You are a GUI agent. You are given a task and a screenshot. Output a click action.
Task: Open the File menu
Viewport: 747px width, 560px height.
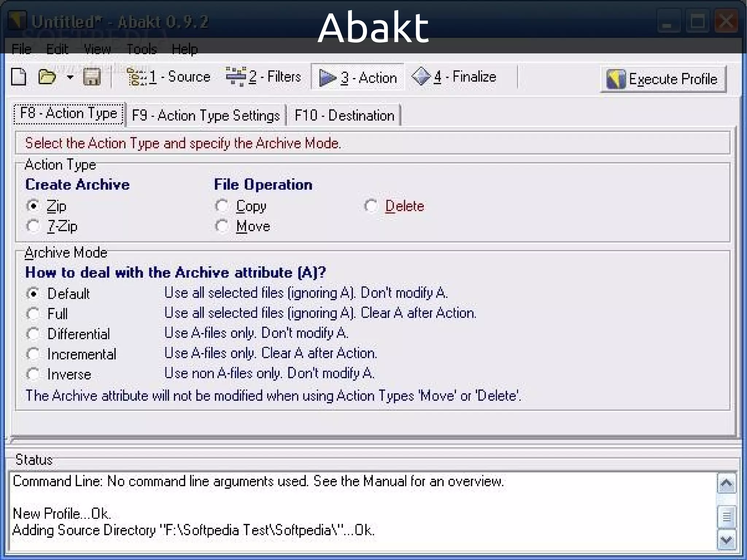pyautogui.click(x=21, y=49)
